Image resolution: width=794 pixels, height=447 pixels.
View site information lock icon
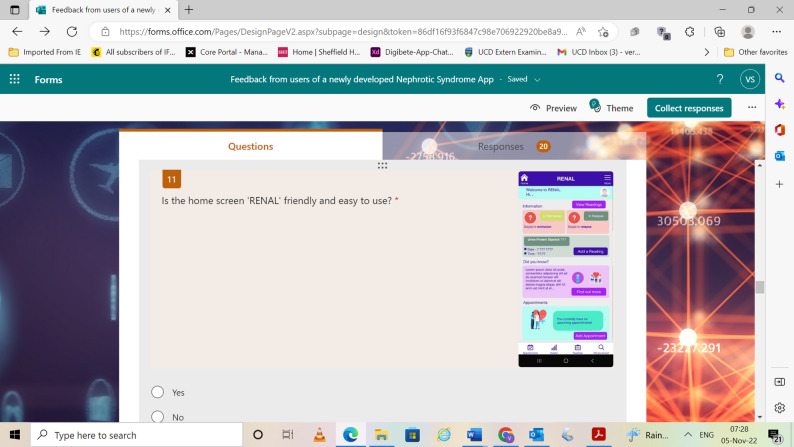[x=105, y=32]
